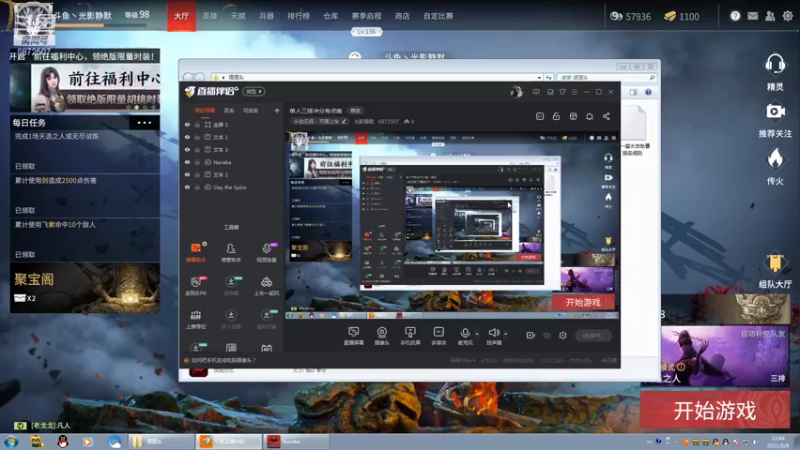
Task: Launch the 全民乐PK tool
Action: coord(195,286)
